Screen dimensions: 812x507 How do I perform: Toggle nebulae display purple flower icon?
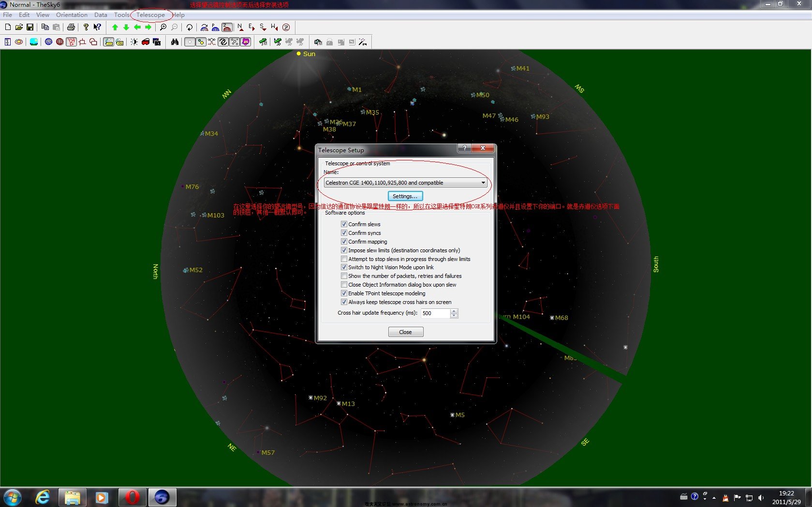[246, 42]
